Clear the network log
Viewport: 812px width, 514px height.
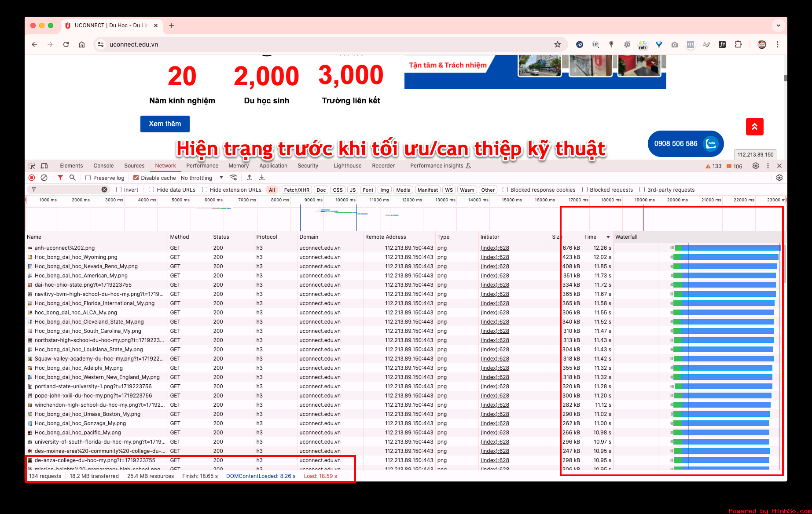click(44, 178)
